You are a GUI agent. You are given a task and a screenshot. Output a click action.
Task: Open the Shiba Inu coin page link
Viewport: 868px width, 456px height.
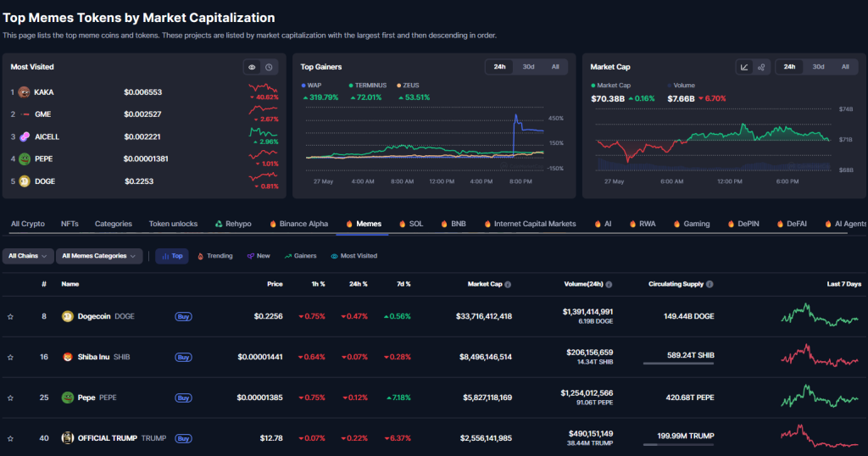tap(96, 357)
